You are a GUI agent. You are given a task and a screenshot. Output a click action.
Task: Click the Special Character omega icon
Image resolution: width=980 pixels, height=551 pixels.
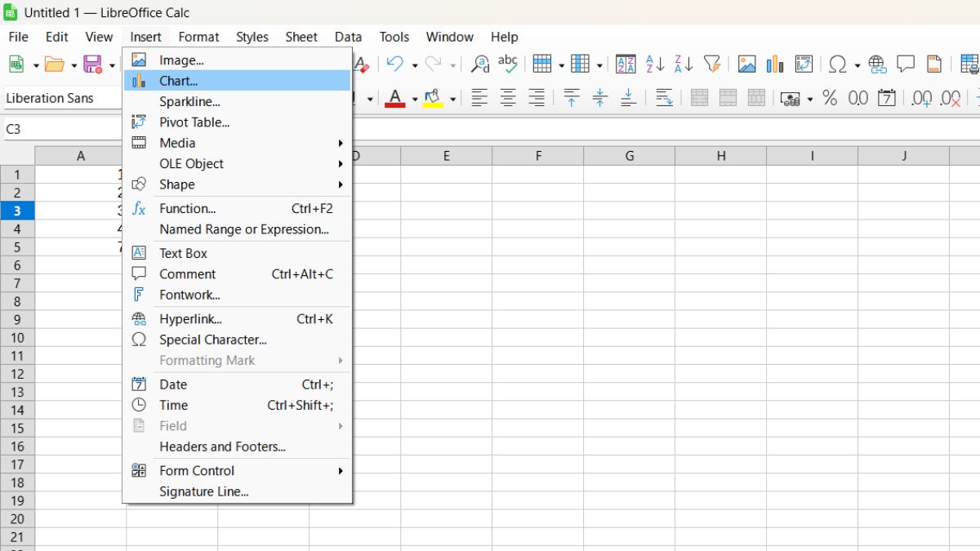[838, 64]
